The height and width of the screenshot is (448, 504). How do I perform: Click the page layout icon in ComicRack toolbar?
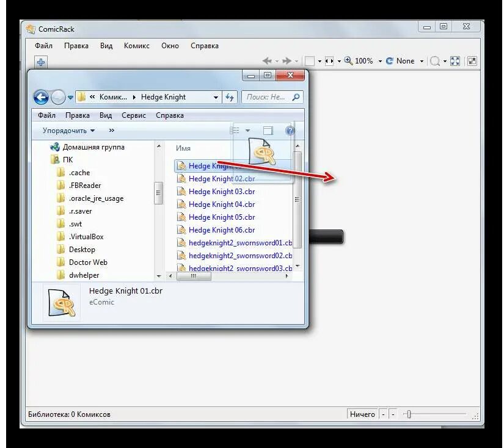coord(310,60)
